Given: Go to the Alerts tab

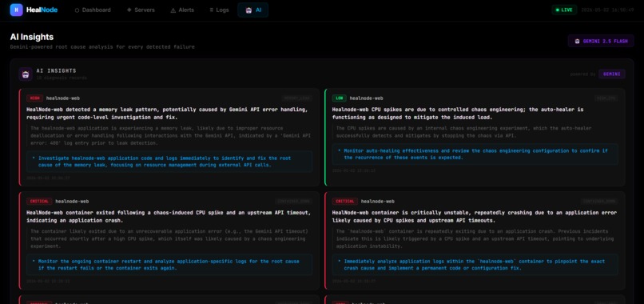Looking at the screenshot, I should (182, 10).
